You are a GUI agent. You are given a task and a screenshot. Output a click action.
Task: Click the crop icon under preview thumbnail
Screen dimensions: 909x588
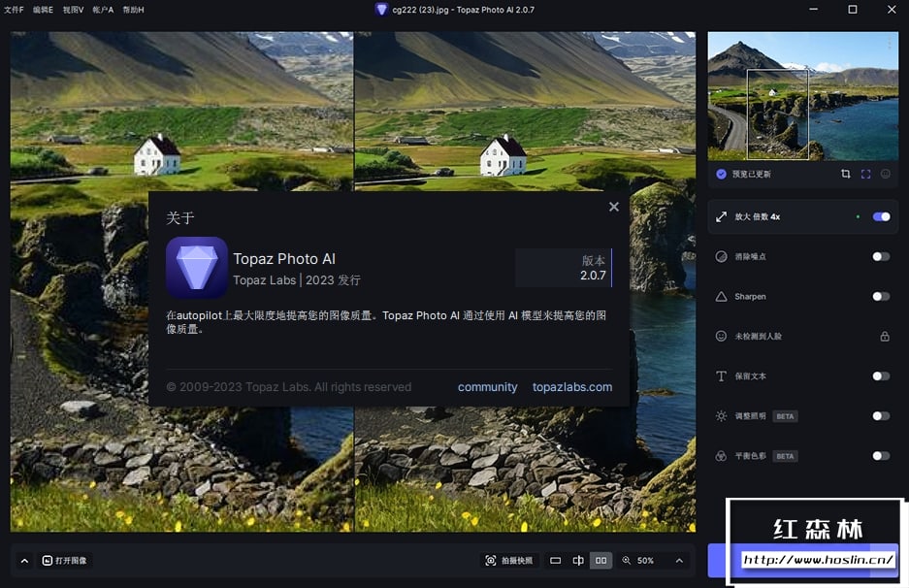point(845,174)
